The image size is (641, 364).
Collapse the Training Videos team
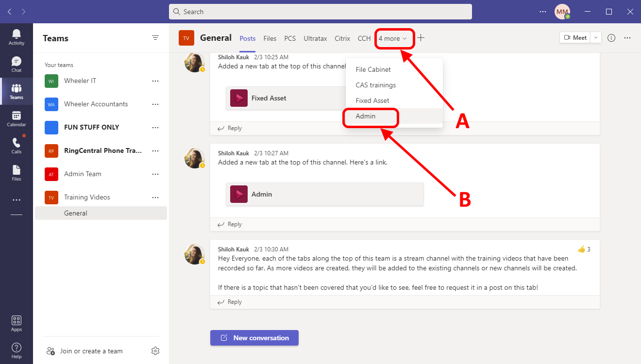[x=101, y=198]
